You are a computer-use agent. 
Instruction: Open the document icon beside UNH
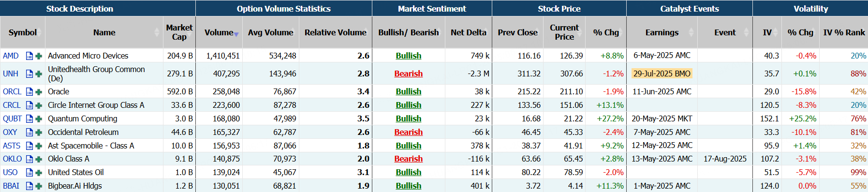coord(29,74)
